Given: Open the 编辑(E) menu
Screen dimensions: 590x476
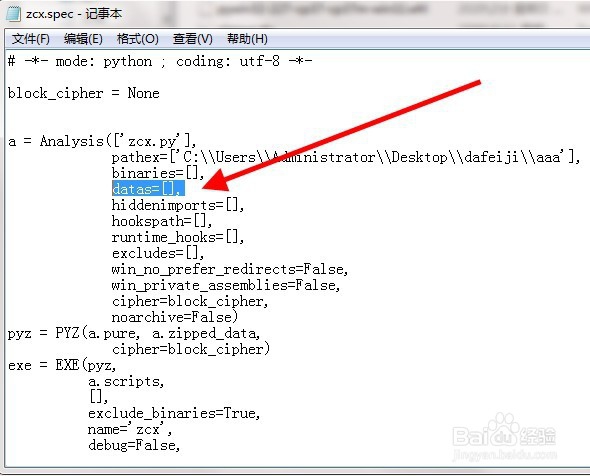Looking at the screenshot, I should coord(83,39).
